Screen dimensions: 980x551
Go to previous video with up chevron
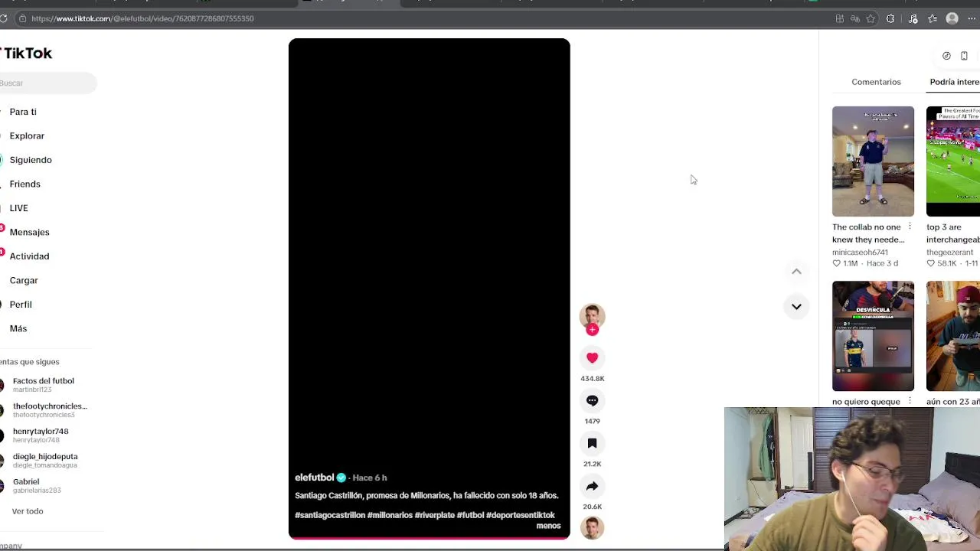coord(796,272)
